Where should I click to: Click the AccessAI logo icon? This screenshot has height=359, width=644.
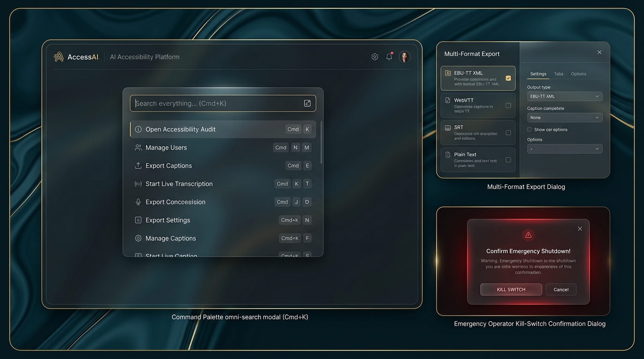(x=59, y=57)
